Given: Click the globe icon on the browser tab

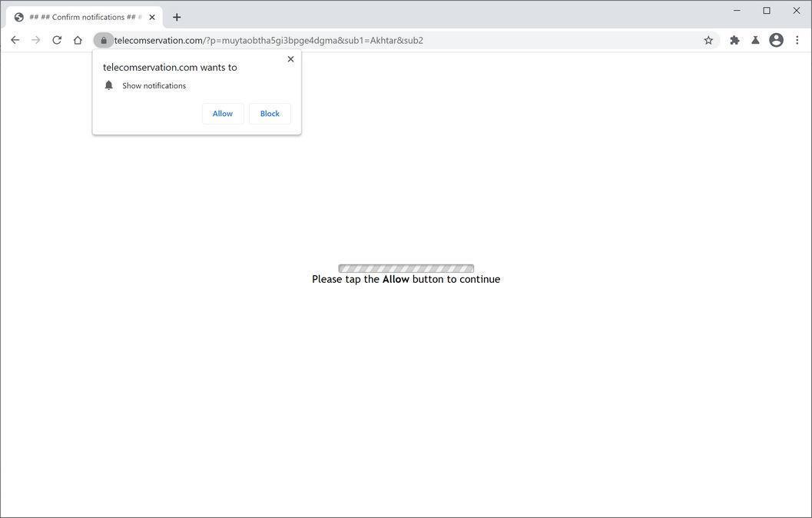Looking at the screenshot, I should click(18, 16).
